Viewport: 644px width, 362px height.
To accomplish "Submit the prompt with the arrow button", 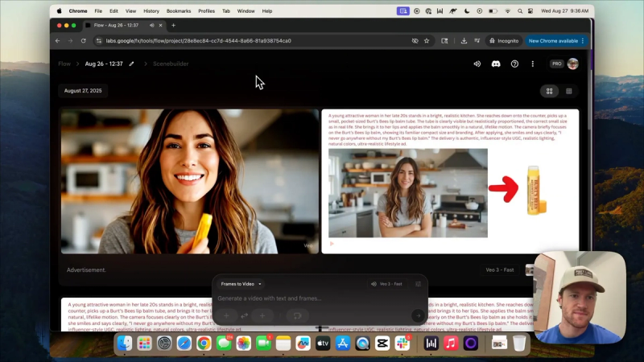I will click(418, 315).
